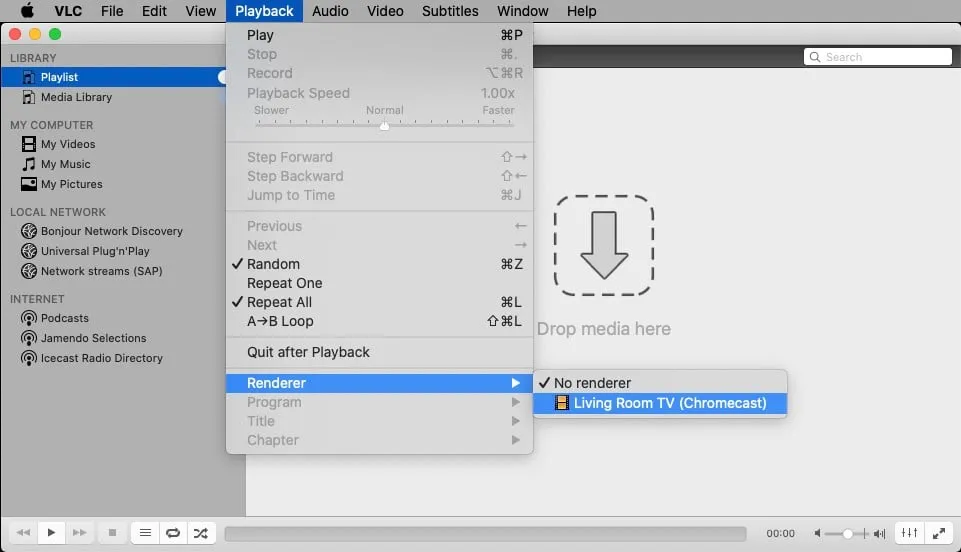961x552 pixels.
Task: Open the audio effects equalizer button
Action: [x=910, y=533]
